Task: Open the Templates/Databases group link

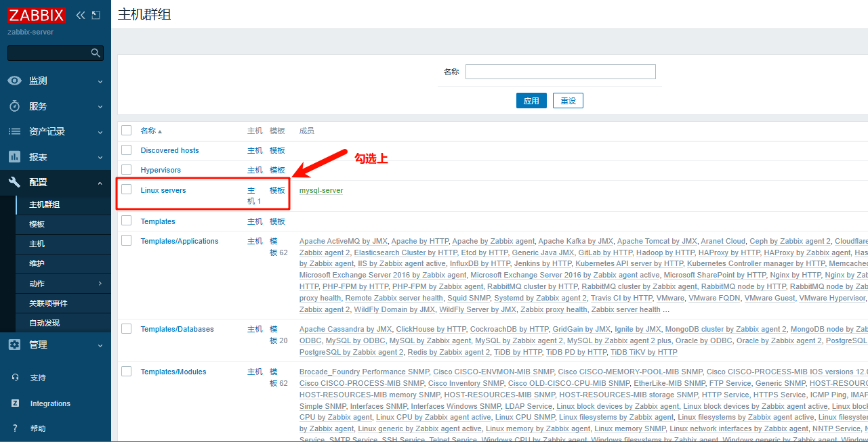Action: (178, 329)
